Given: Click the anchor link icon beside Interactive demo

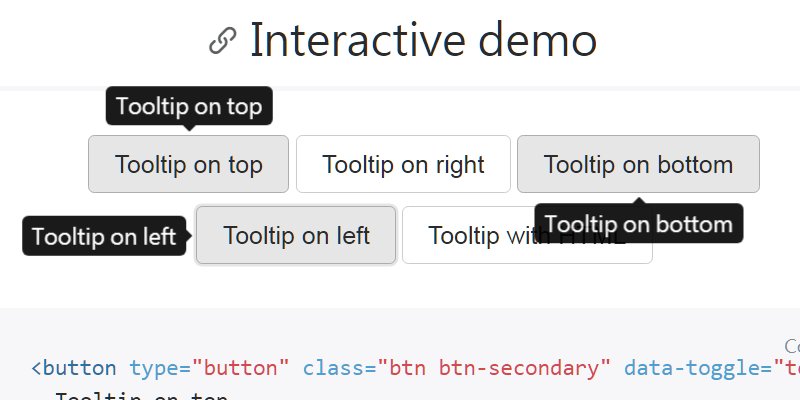Looking at the screenshot, I should pyautogui.click(x=223, y=41).
